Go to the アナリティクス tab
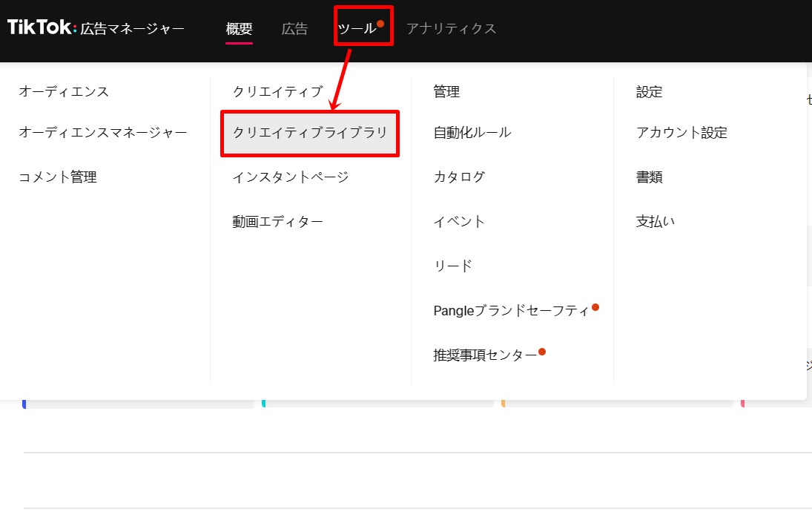The image size is (812, 512). [451, 29]
